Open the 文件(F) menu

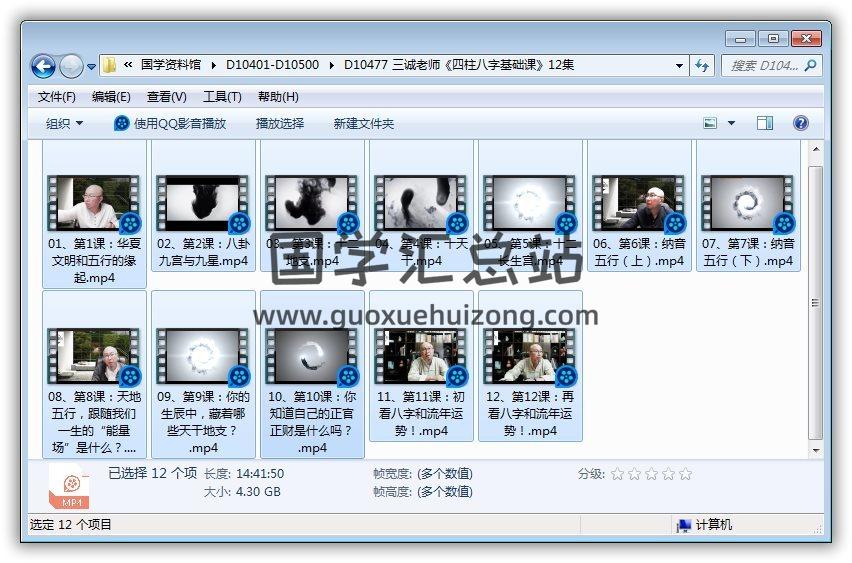57,97
